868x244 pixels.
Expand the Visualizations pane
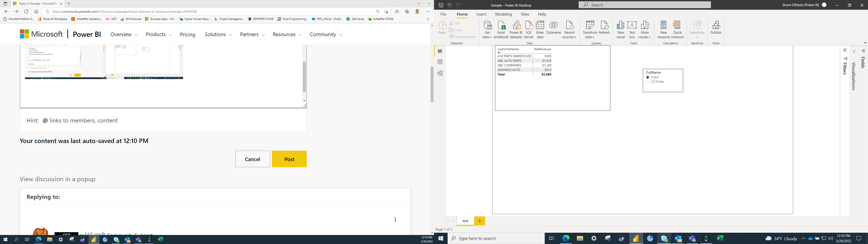854,52
